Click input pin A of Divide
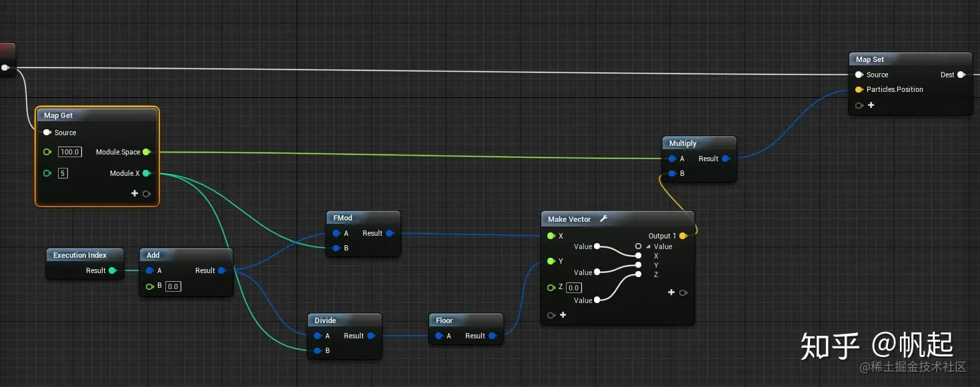The width and height of the screenshot is (980, 387). coord(317,336)
